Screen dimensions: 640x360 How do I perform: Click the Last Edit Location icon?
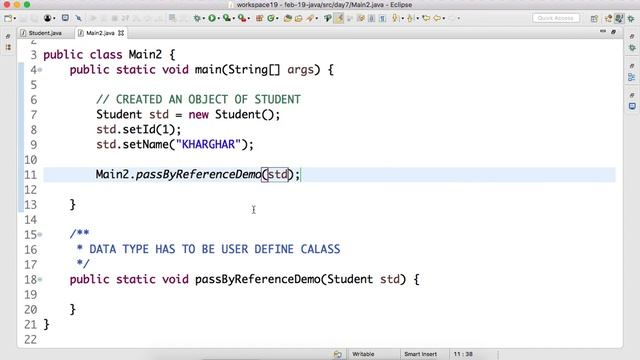(x=426, y=18)
